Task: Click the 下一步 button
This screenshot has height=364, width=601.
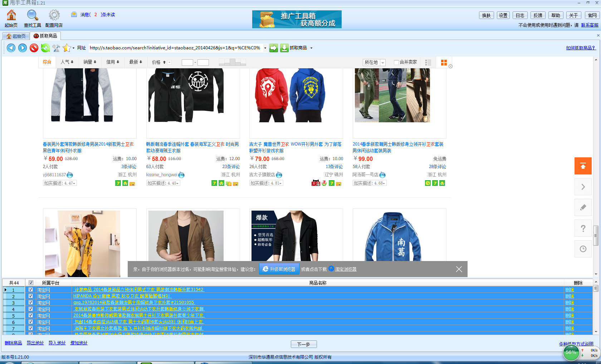Action: tap(304, 344)
